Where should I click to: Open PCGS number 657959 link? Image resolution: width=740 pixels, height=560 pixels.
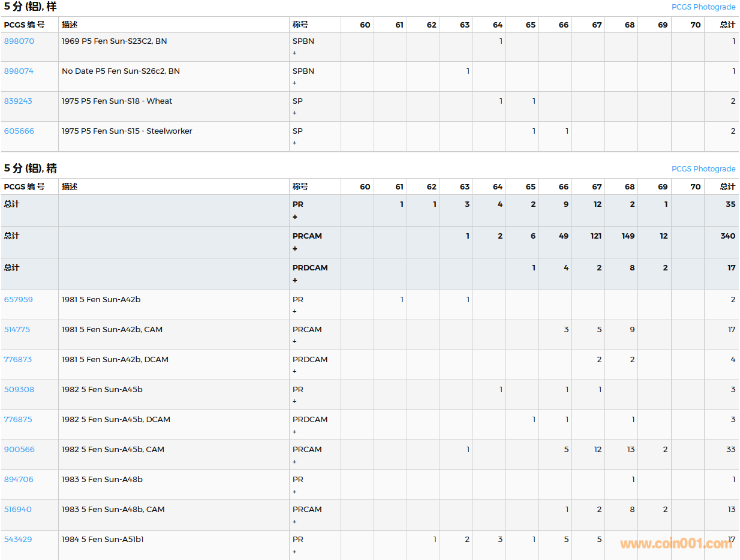[x=19, y=300]
